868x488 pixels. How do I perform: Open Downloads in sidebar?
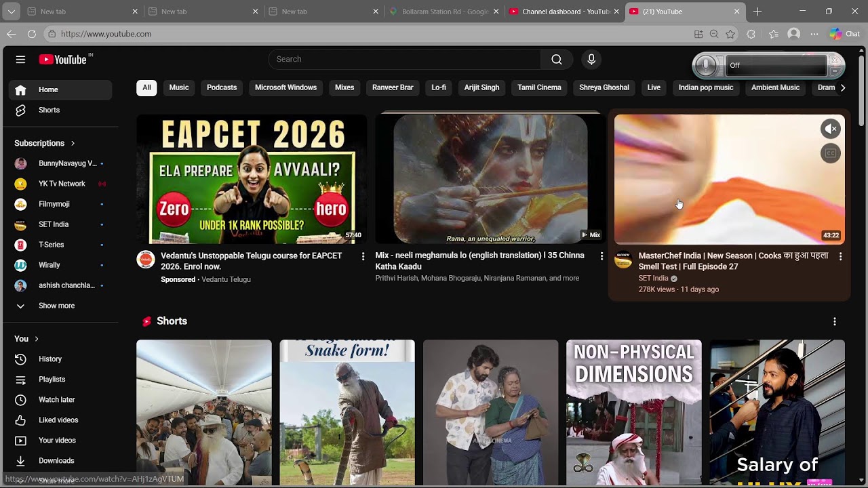pyautogui.click(x=60, y=461)
